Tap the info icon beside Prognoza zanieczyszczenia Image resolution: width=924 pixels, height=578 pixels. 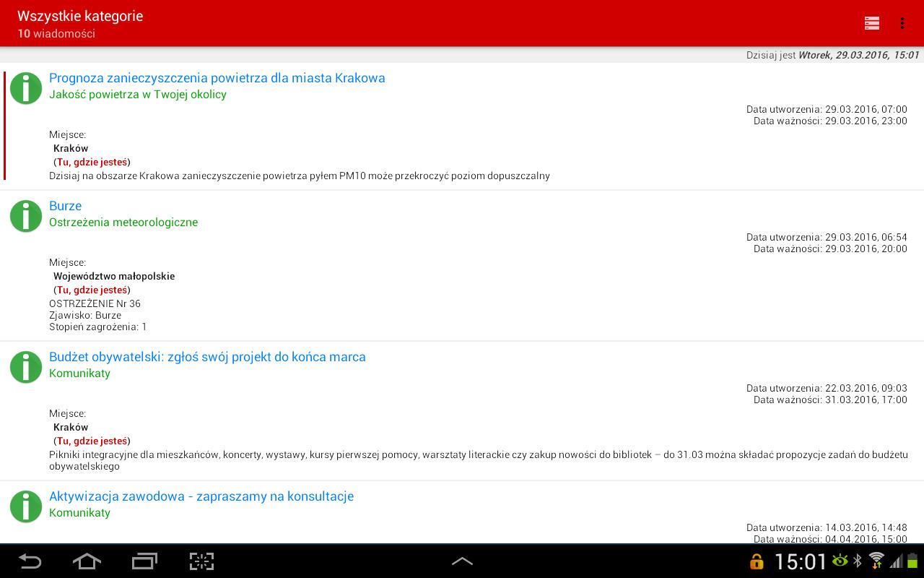(x=26, y=88)
